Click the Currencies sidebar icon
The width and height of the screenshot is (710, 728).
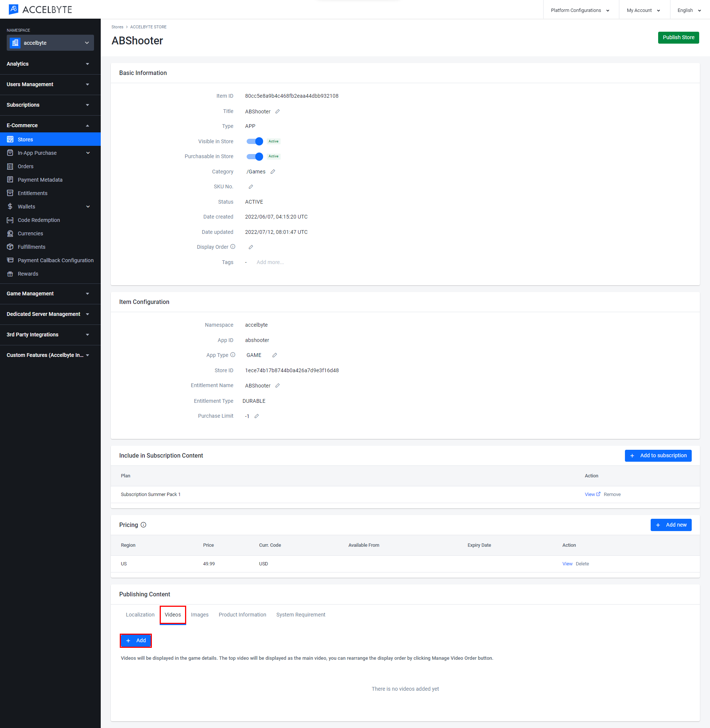pyautogui.click(x=10, y=233)
